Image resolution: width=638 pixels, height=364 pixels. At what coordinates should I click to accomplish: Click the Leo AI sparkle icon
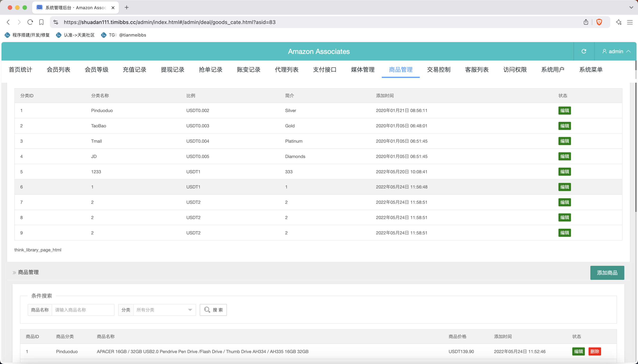coord(619,22)
